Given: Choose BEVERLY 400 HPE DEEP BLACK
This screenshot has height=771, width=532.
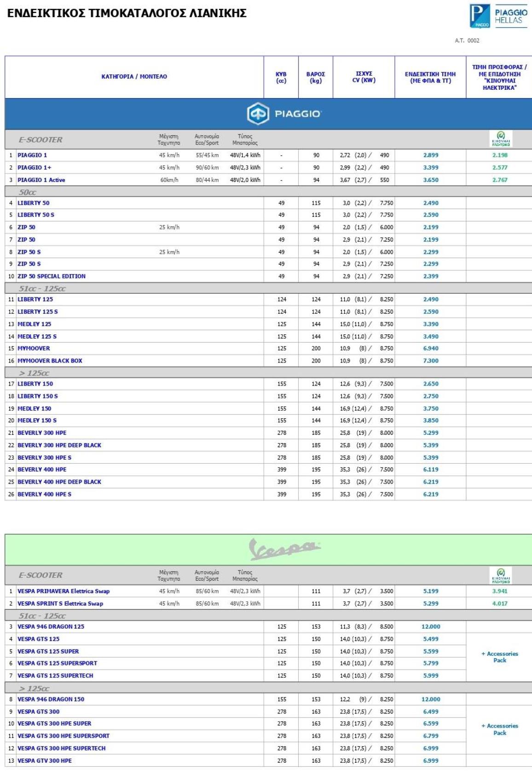Looking at the screenshot, I should (x=59, y=482).
